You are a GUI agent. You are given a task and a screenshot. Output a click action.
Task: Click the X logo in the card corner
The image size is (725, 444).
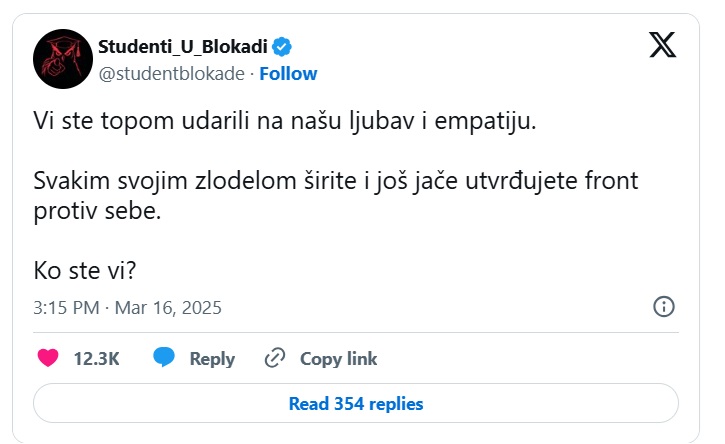662,45
